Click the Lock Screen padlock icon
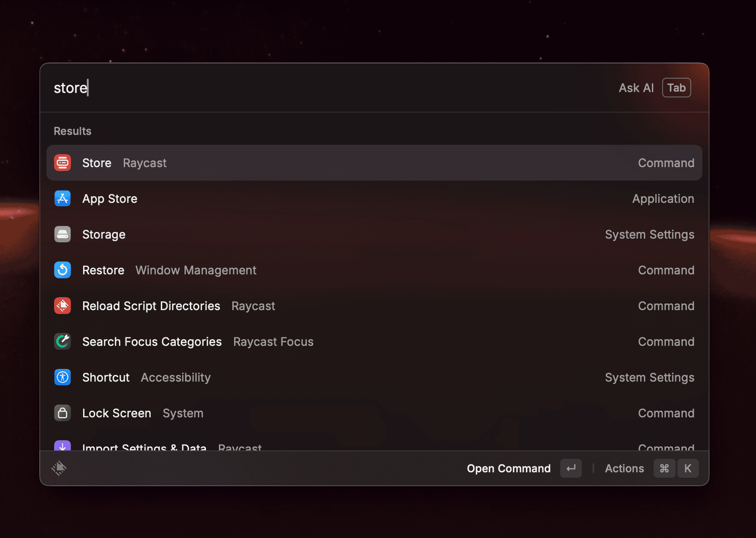Image resolution: width=756 pixels, height=538 pixels. click(63, 413)
